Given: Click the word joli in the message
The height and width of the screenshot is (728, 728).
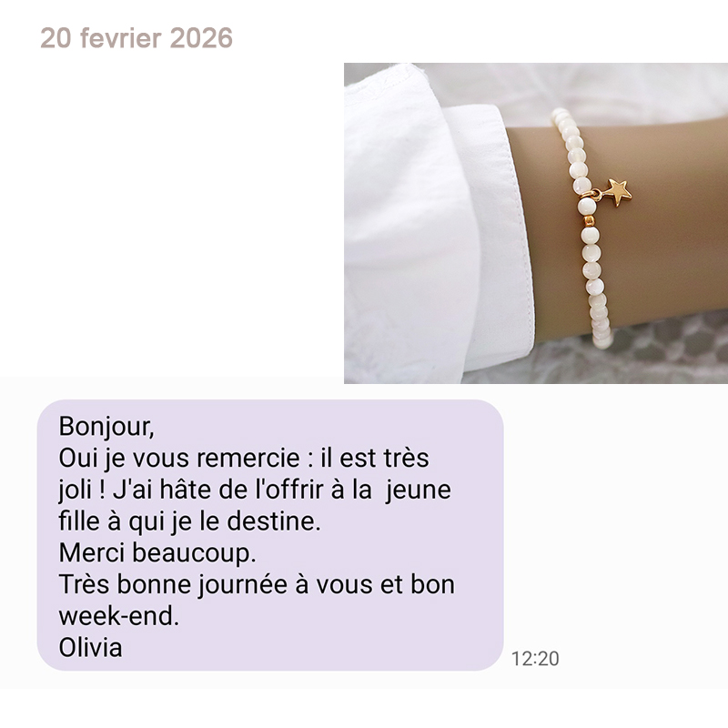Looking at the screenshot, I should pos(75,490).
